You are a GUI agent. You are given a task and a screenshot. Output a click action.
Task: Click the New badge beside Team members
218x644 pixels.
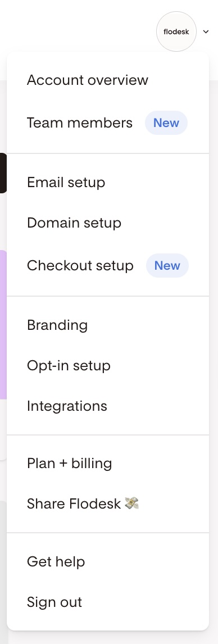166,123
